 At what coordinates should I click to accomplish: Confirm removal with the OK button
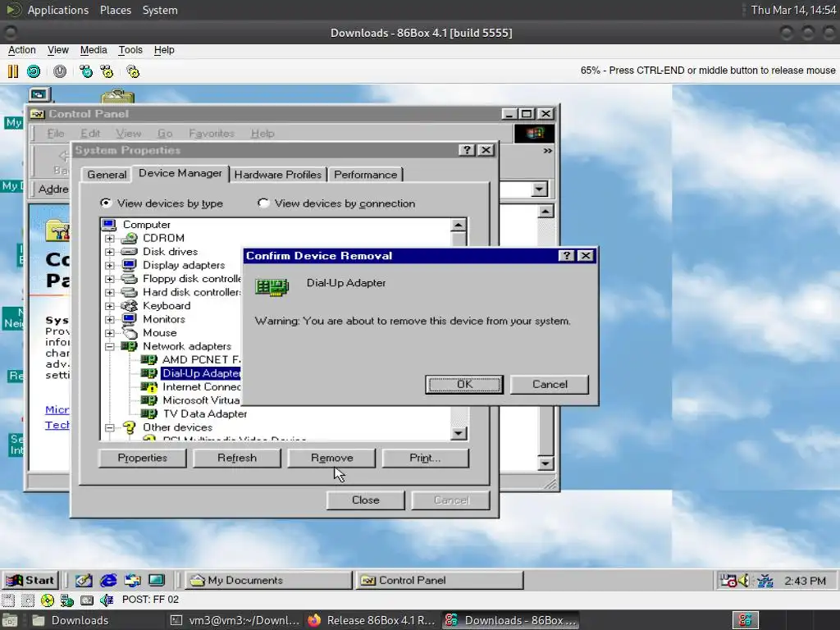click(x=464, y=384)
